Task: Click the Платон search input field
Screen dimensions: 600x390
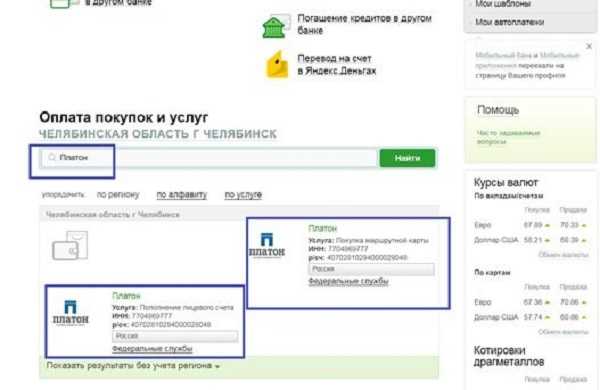Action: click(209, 158)
